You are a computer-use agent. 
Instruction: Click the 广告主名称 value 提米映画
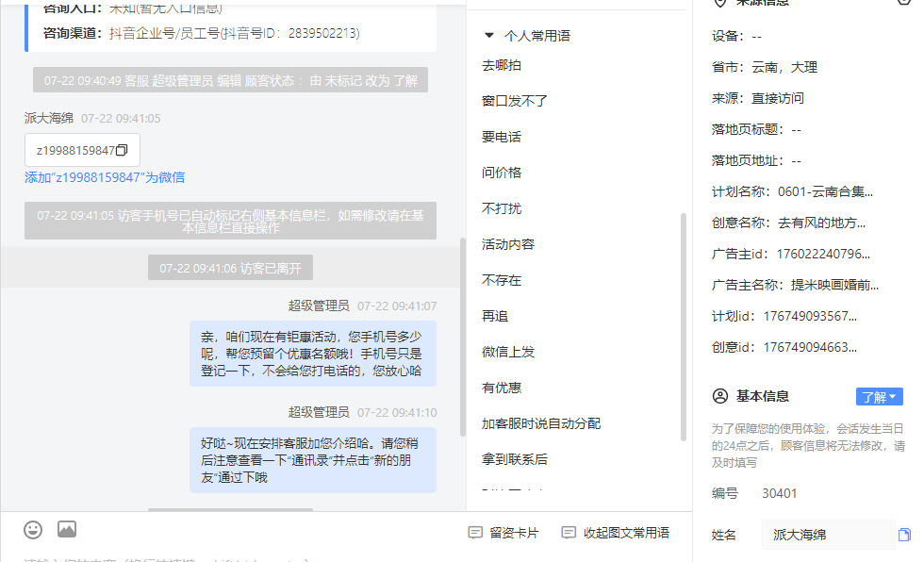(x=834, y=286)
